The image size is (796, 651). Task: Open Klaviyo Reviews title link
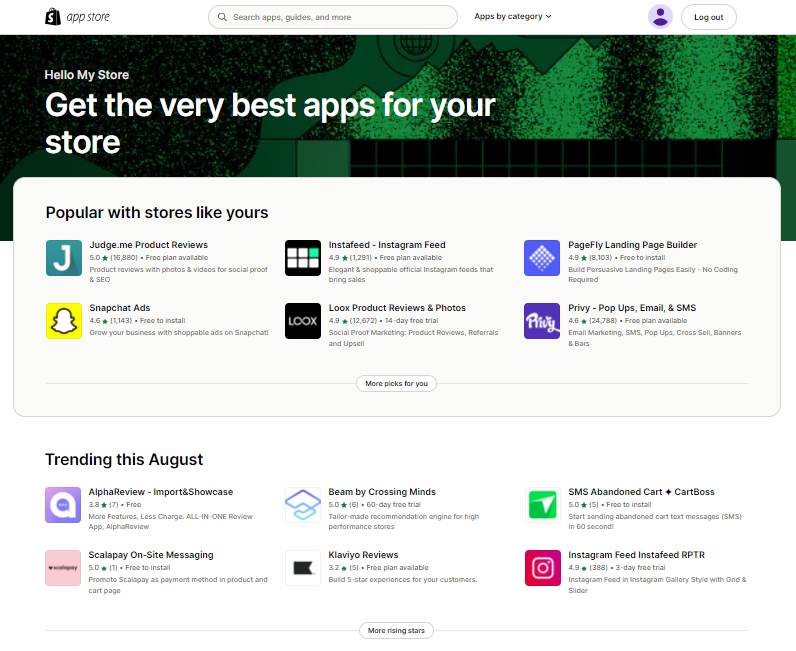coord(363,555)
